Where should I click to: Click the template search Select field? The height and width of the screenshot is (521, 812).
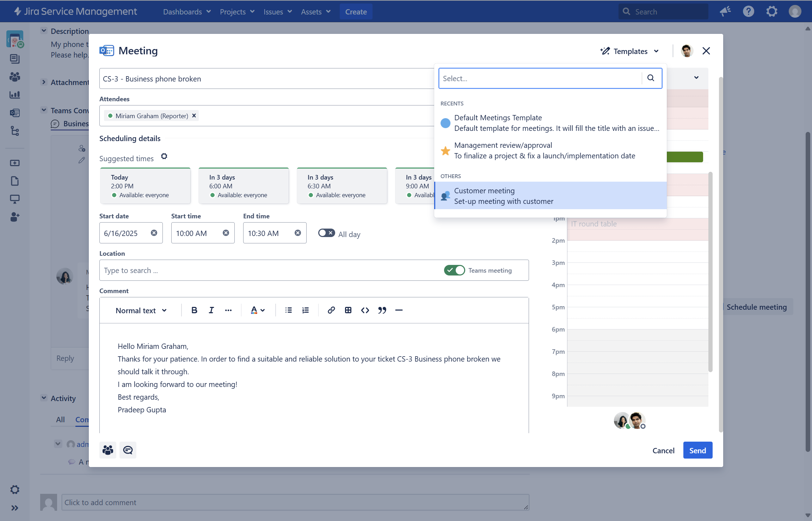point(540,78)
